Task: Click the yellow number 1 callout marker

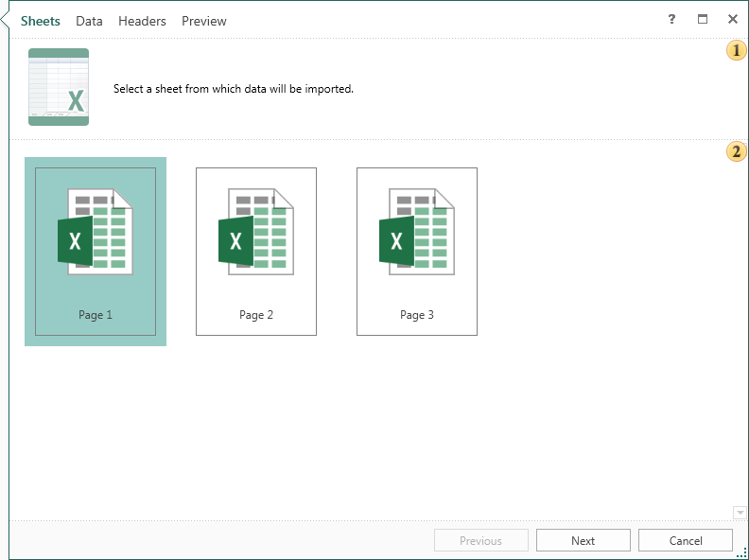Action: click(736, 50)
